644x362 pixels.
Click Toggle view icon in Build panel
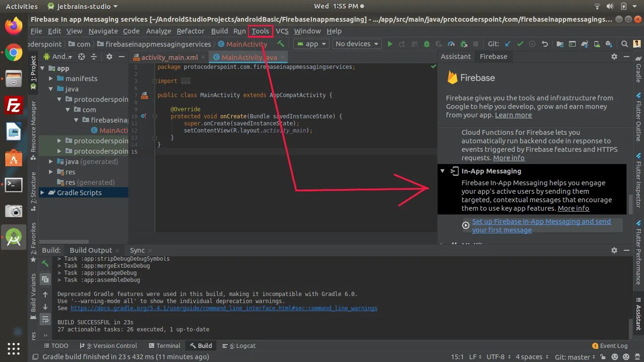[x=45, y=279]
